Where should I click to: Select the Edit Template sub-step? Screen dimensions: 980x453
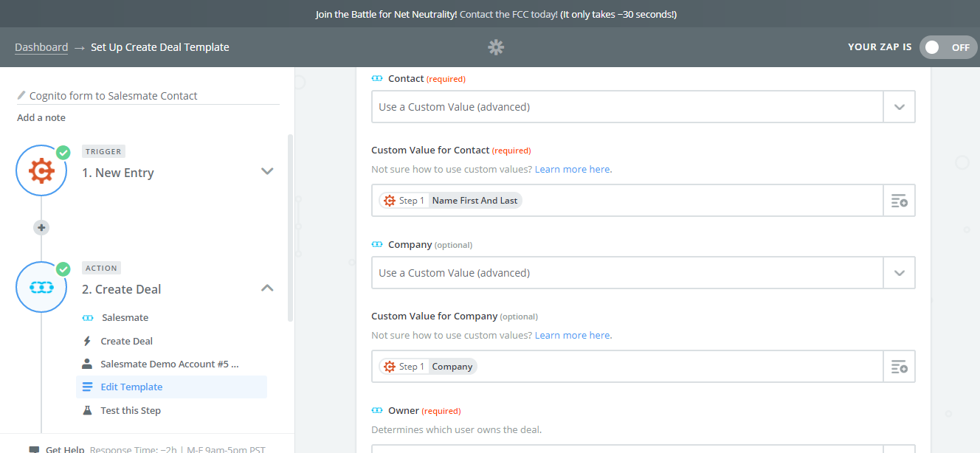171,387
